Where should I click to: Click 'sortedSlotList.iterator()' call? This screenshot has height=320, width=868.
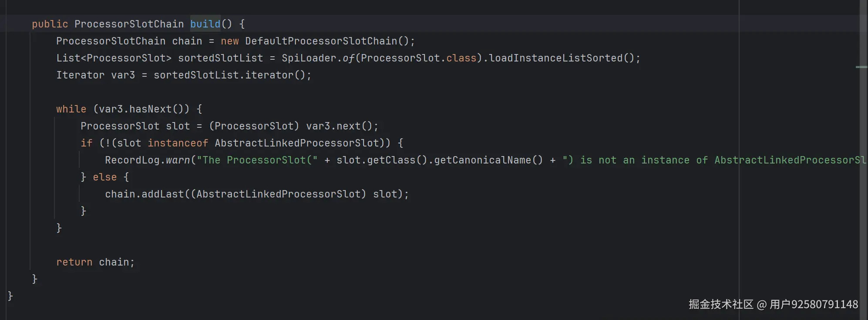pos(229,75)
